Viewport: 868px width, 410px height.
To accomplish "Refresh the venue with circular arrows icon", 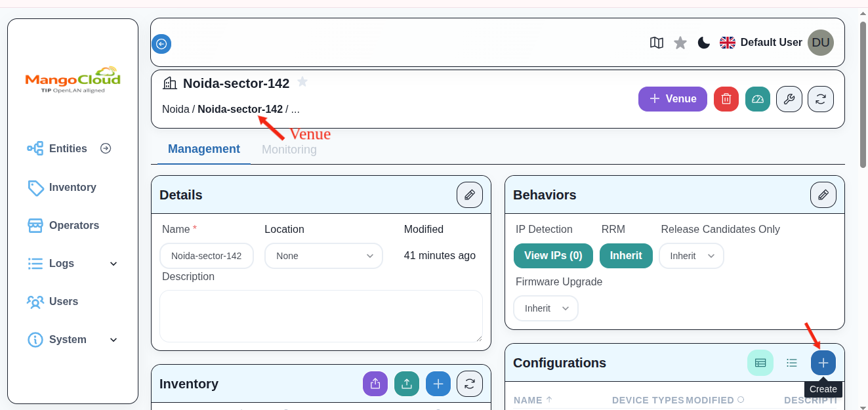I will coord(821,98).
